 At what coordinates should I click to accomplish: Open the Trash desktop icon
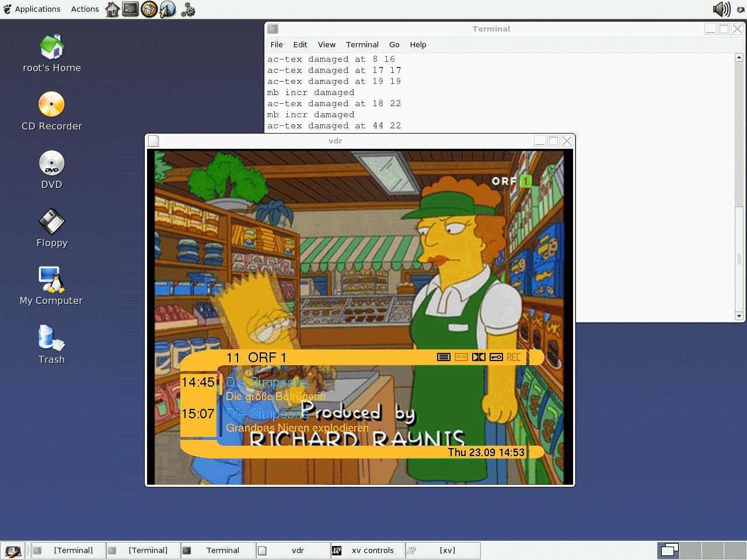51,338
